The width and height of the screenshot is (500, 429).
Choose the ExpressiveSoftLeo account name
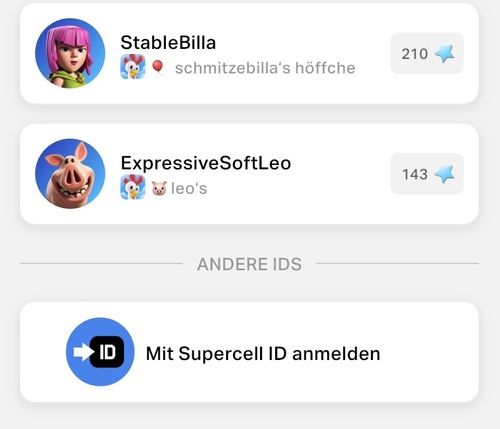206,163
